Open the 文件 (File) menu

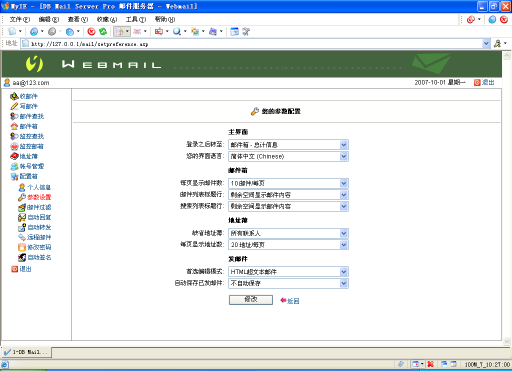coord(20,19)
